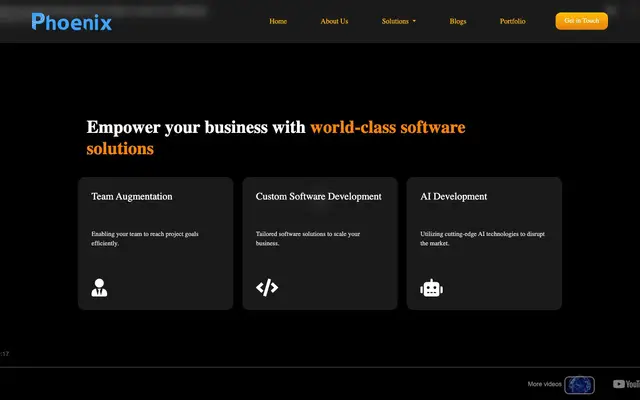This screenshot has width=640, height=400.
Task: Open the Home menu item
Action: [278, 21]
